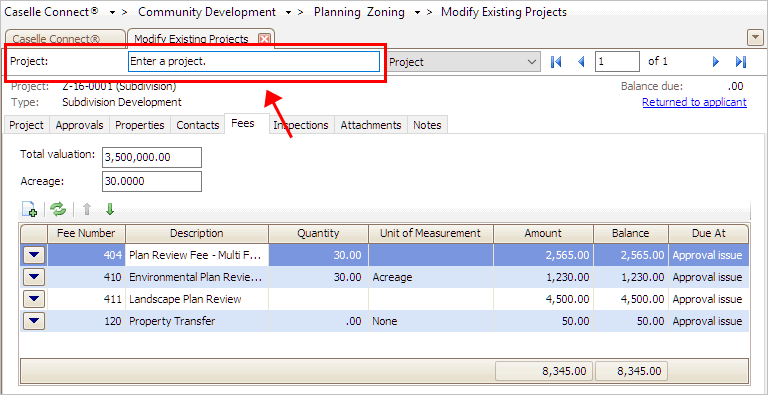
Task: Click the add new fee icon
Action: coord(30,209)
